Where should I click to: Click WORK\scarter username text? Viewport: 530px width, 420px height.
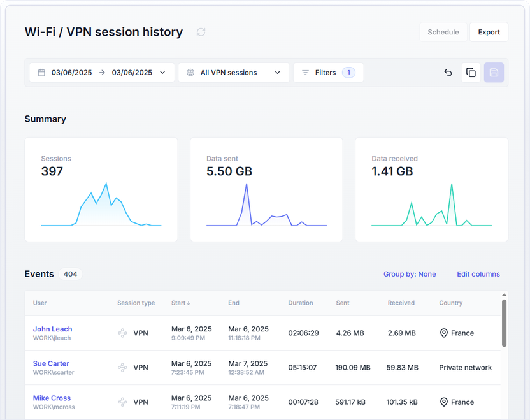point(54,372)
